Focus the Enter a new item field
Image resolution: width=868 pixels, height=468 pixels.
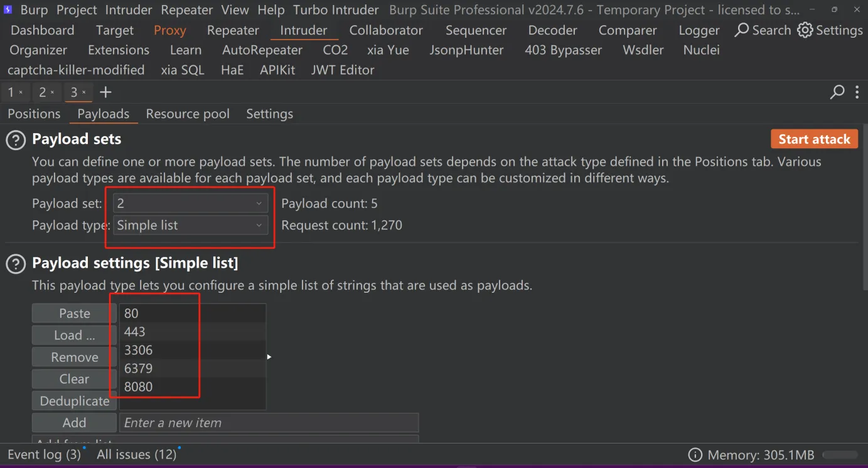point(269,423)
